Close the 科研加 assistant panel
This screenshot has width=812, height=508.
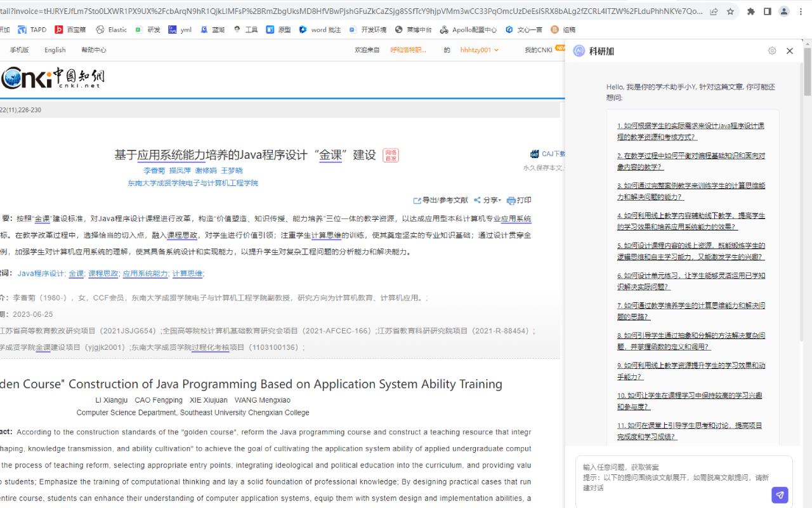(790, 51)
